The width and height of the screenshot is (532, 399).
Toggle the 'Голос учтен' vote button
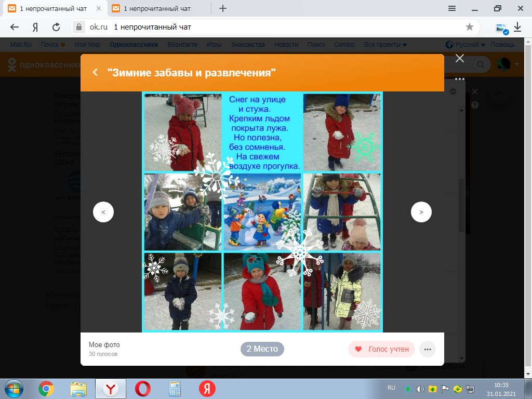pyautogui.click(x=382, y=350)
